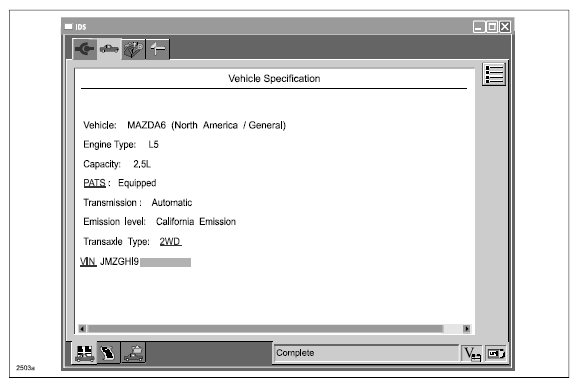Open the connector tab in top toolbar

pyautogui.click(x=85, y=49)
